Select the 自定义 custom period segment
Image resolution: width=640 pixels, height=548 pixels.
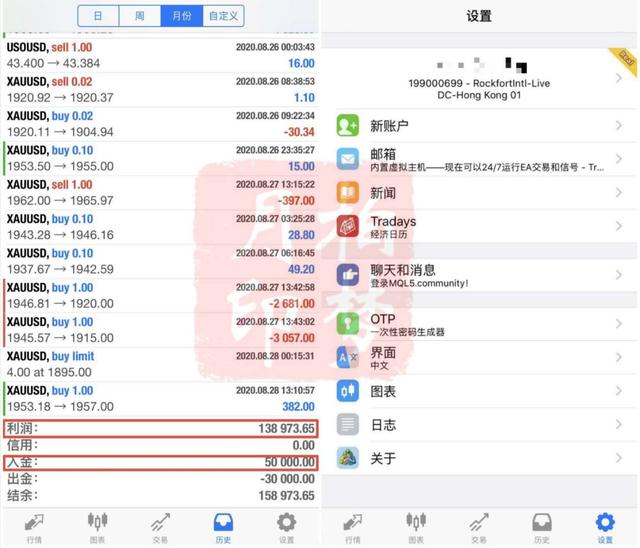[223, 16]
